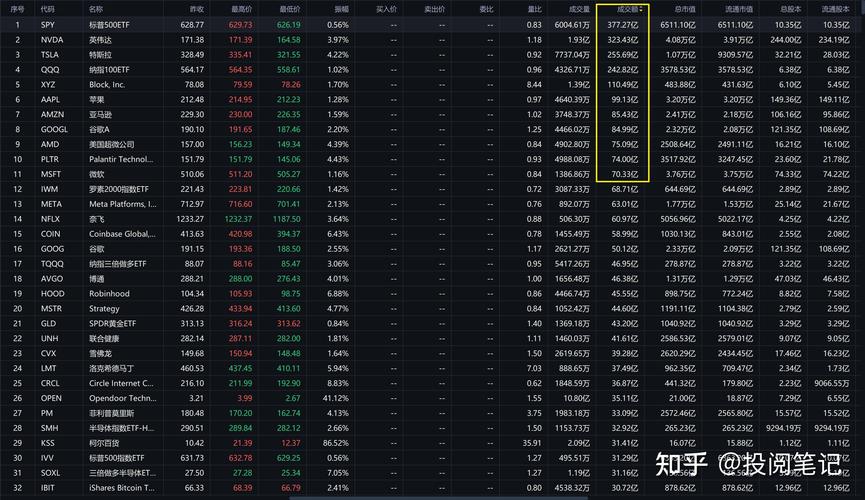Image resolution: width=865 pixels, height=500 pixels.
Task: Click KSS amplitude value 86.52%
Action: (336, 443)
